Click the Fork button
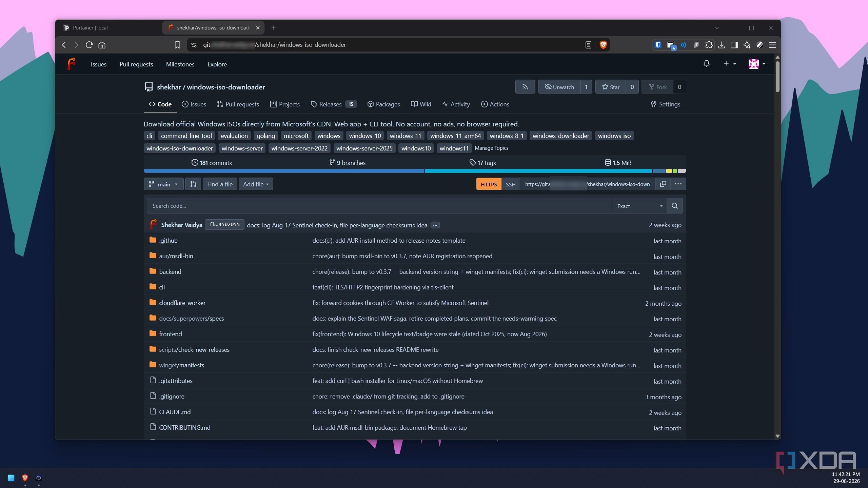868x488 pixels. [x=657, y=87]
